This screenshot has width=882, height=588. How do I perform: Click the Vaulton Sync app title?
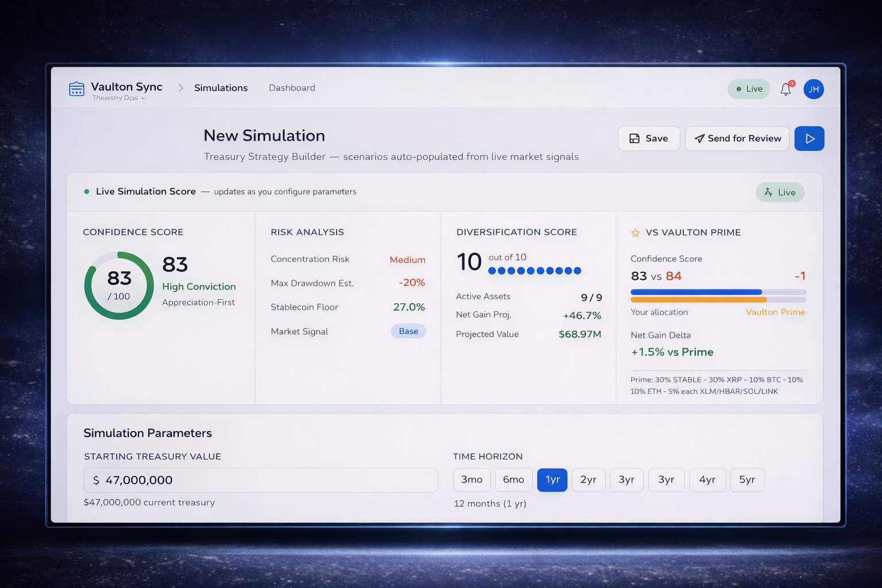point(126,87)
